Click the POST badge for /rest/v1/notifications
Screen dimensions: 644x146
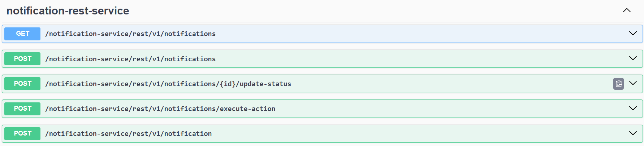(x=22, y=59)
